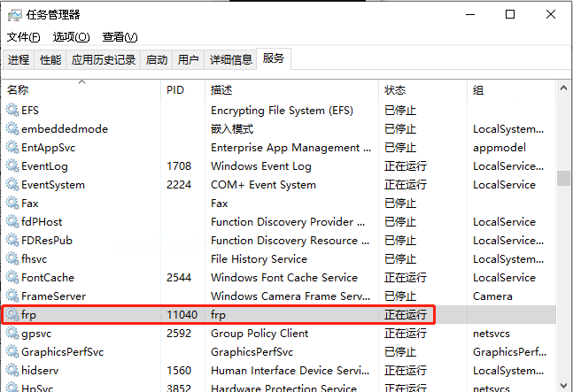Click the EFS service gear icon
Image resolution: width=573 pixels, height=392 pixels.
tap(12, 111)
